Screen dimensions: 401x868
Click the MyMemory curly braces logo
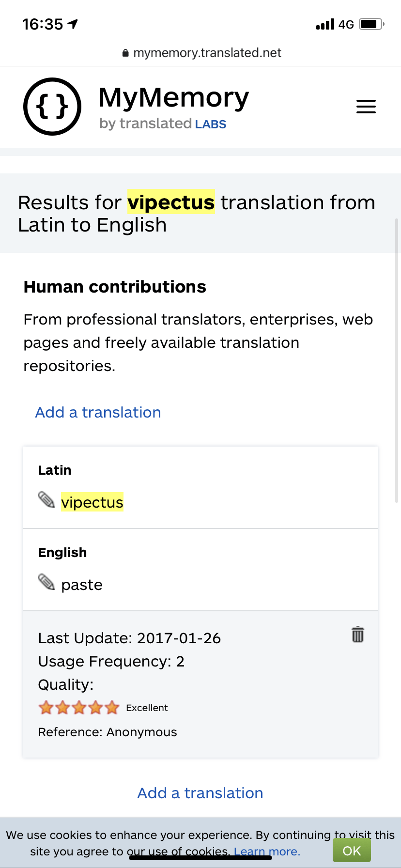tap(52, 107)
